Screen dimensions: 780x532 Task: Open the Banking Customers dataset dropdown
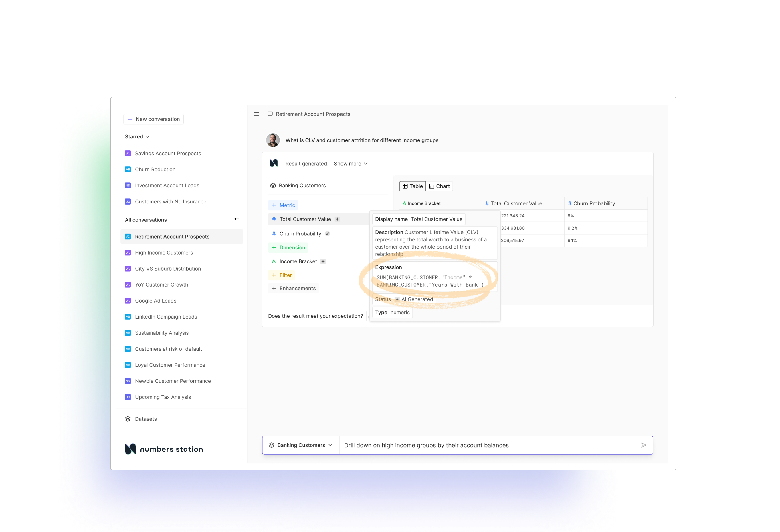301,445
